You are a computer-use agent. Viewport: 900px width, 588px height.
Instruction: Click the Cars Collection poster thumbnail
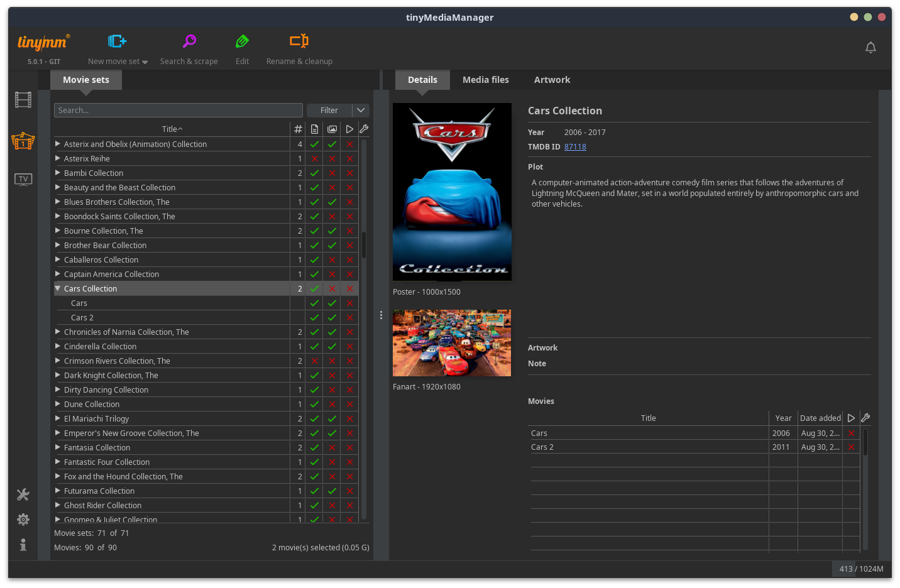click(x=452, y=192)
